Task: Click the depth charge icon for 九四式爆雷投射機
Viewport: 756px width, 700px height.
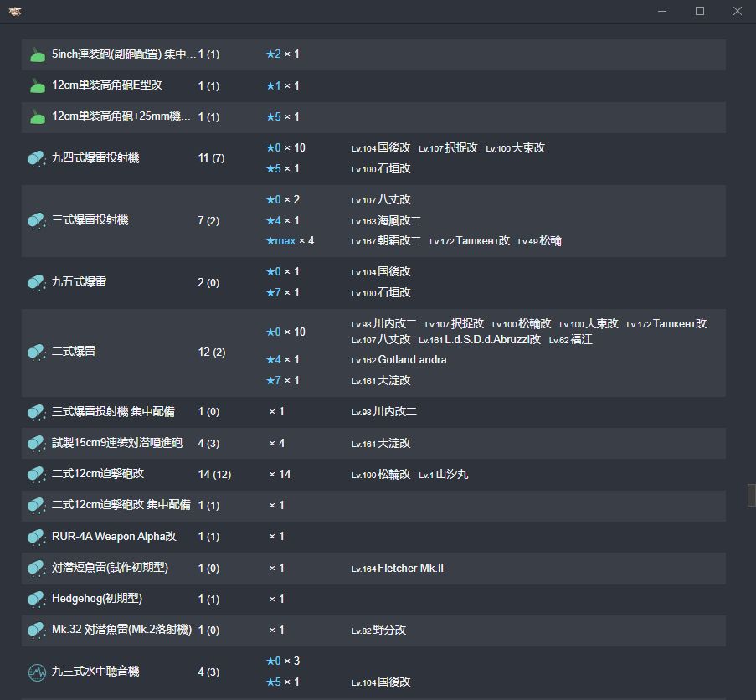Action: [x=37, y=158]
